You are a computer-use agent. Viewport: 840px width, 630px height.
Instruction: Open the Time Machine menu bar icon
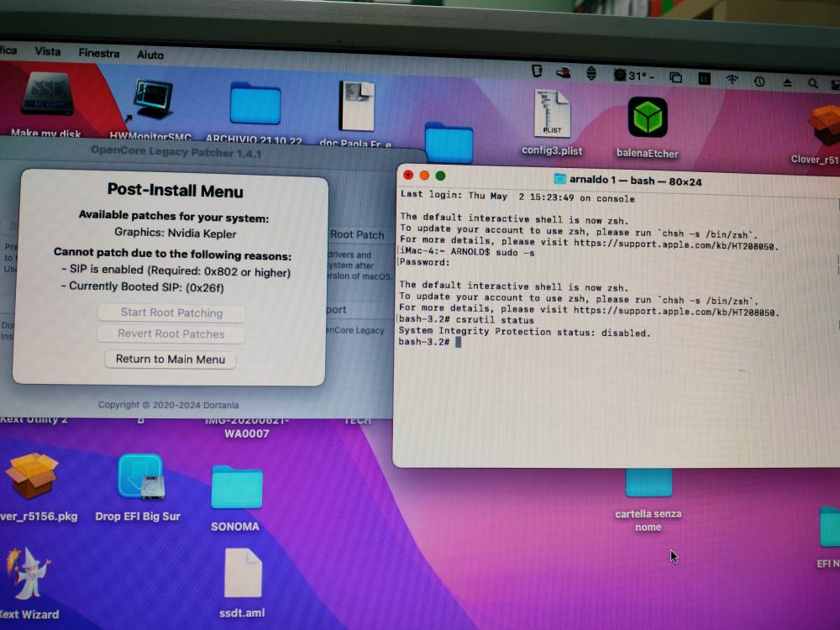[759, 81]
